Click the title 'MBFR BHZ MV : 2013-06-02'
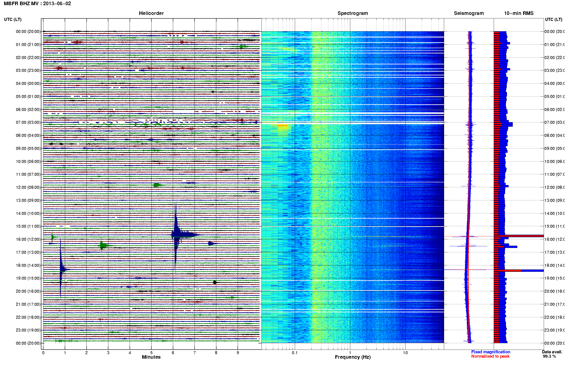 (x=37, y=3)
